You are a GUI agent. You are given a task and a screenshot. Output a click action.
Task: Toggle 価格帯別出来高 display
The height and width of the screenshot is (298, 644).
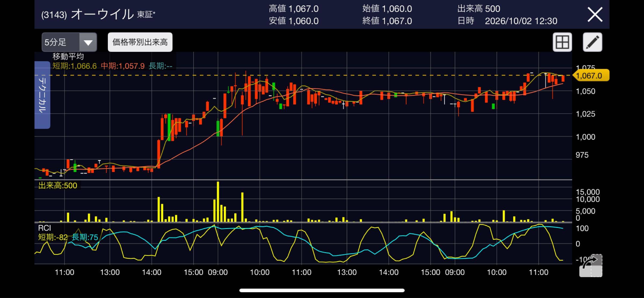click(x=140, y=42)
